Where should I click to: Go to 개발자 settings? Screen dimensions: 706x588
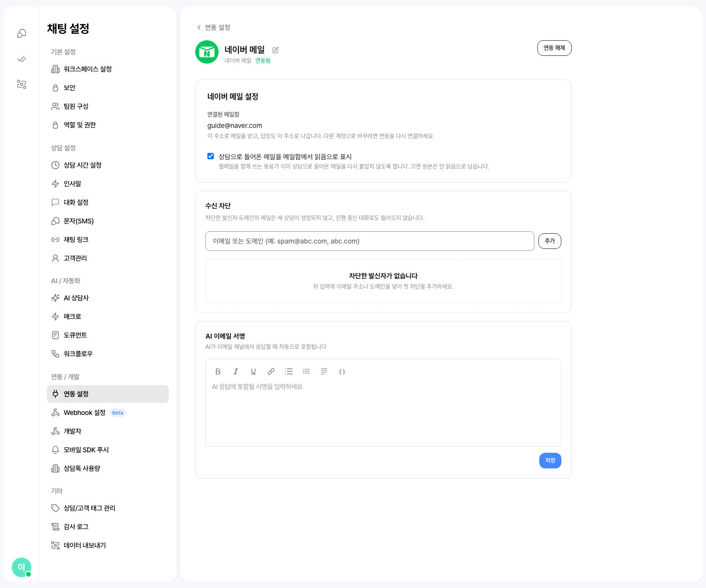coord(108,431)
